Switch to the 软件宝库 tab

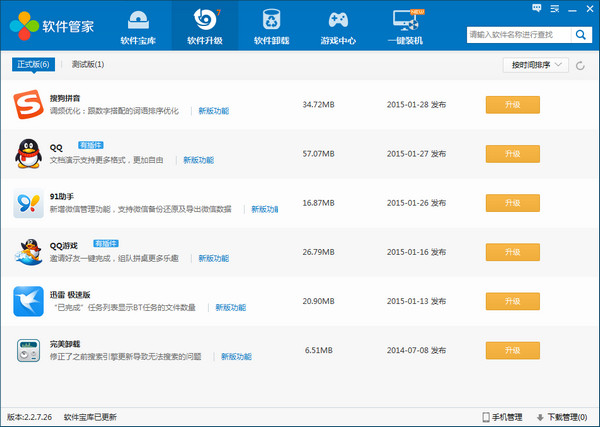click(136, 27)
